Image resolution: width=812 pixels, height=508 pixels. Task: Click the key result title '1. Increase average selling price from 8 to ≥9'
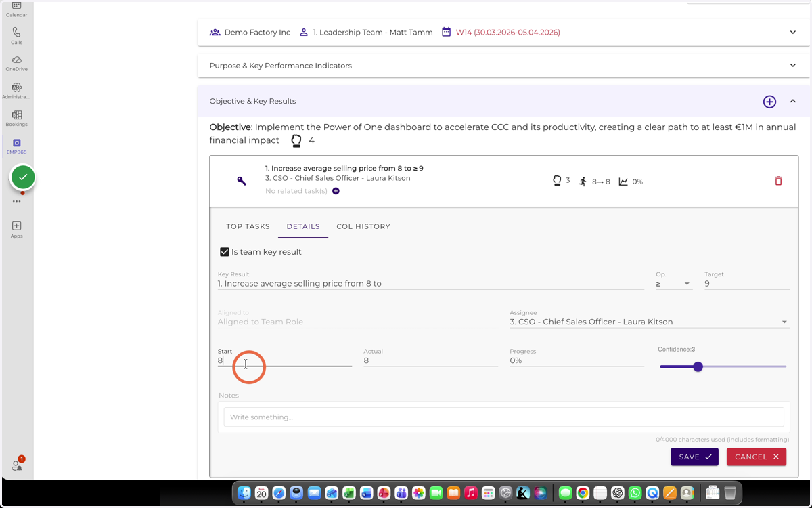pyautogui.click(x=344, y=169)
